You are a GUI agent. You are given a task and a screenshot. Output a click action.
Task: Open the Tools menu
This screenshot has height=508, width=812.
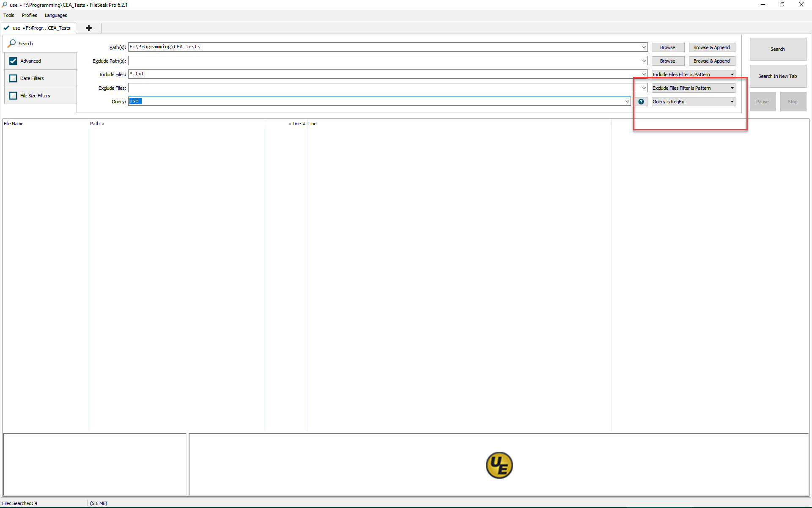point(9,15)
